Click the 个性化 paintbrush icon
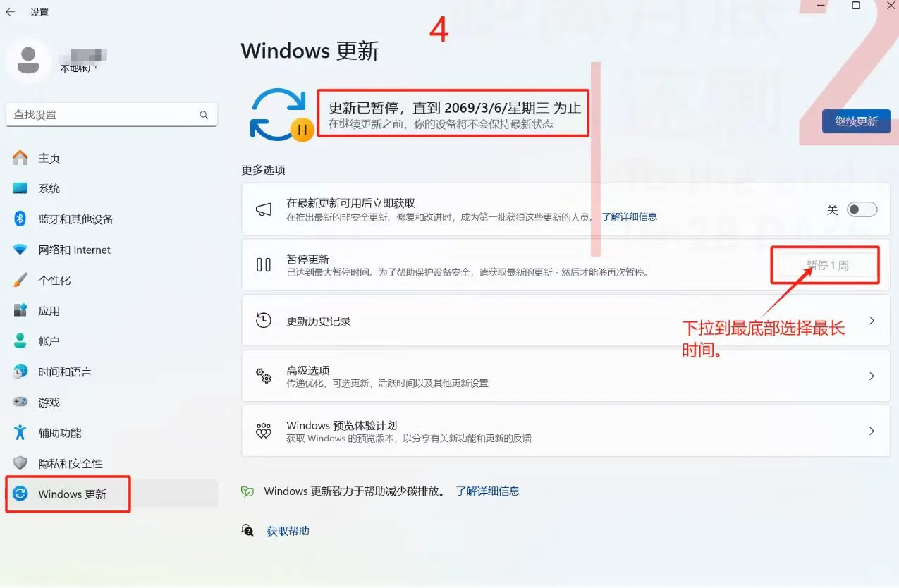The width and height of the screenshot is (899, 588). click(20, 280)
